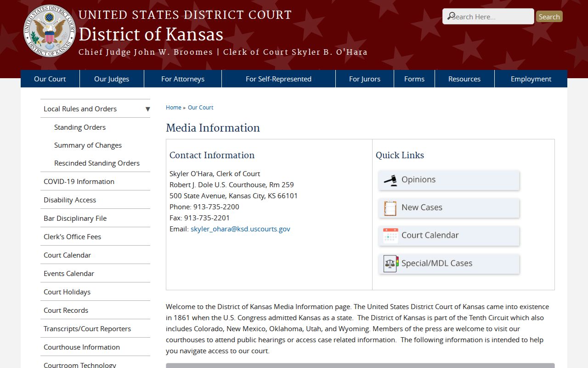
Task: Open the Employment menu
Action: tap(531, 79)
